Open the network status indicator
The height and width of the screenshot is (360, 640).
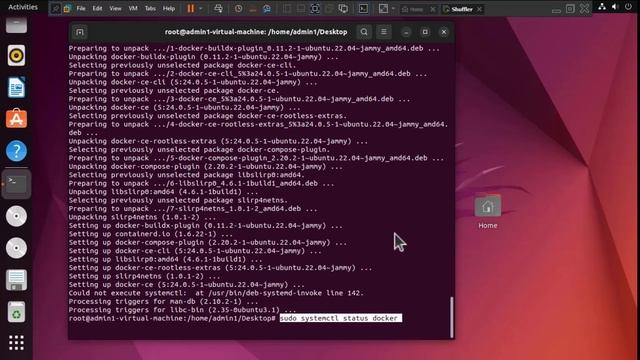tap(602, 7)
